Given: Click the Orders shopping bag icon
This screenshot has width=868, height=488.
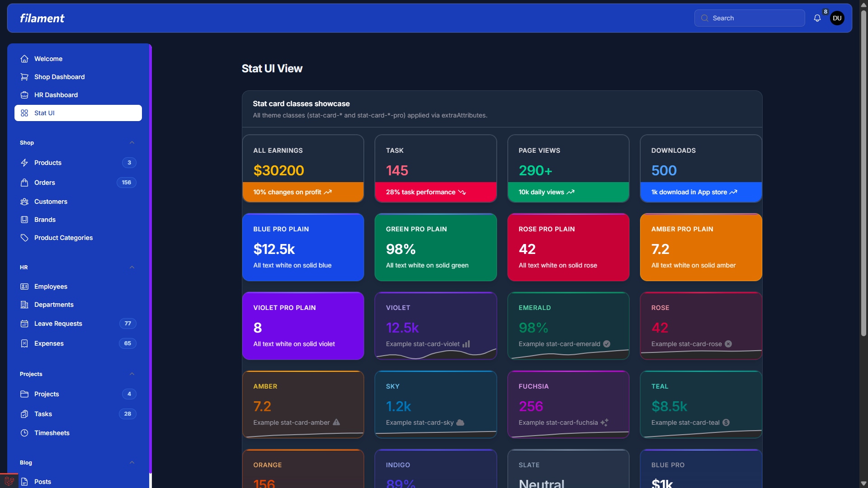Looking at the screenshot, I should pyautogui.click(x=24, y=183).
